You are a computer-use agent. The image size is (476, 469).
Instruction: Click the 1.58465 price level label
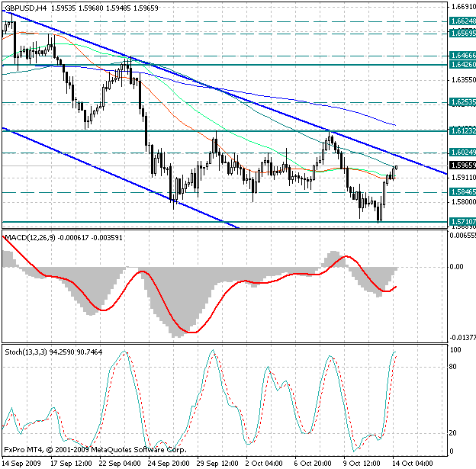click(x=462, y=192)
